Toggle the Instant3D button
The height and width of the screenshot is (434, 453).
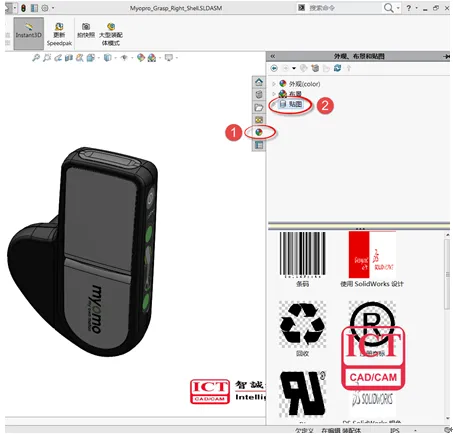pos(28,33)
